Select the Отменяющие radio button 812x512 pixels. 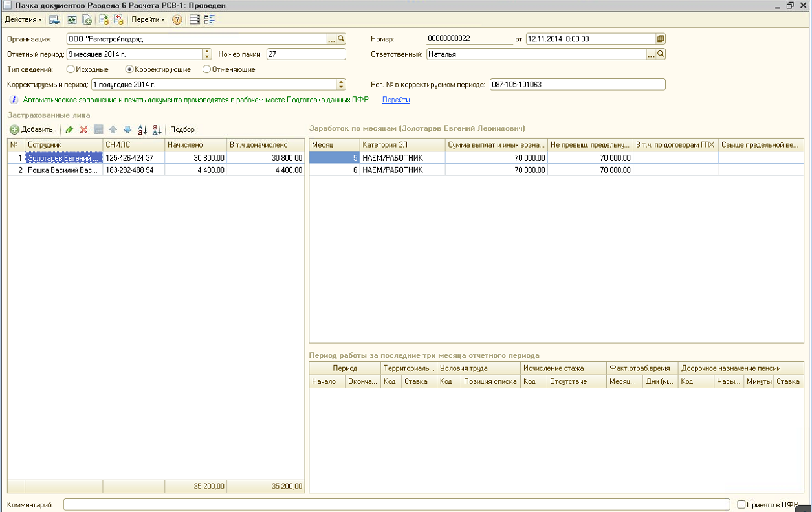(x=206, y=69)
